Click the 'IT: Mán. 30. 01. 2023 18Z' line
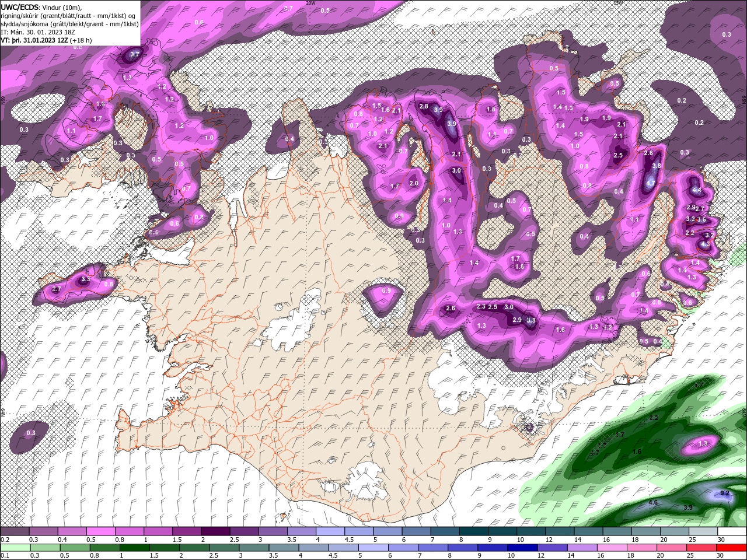 coord(36,33)
